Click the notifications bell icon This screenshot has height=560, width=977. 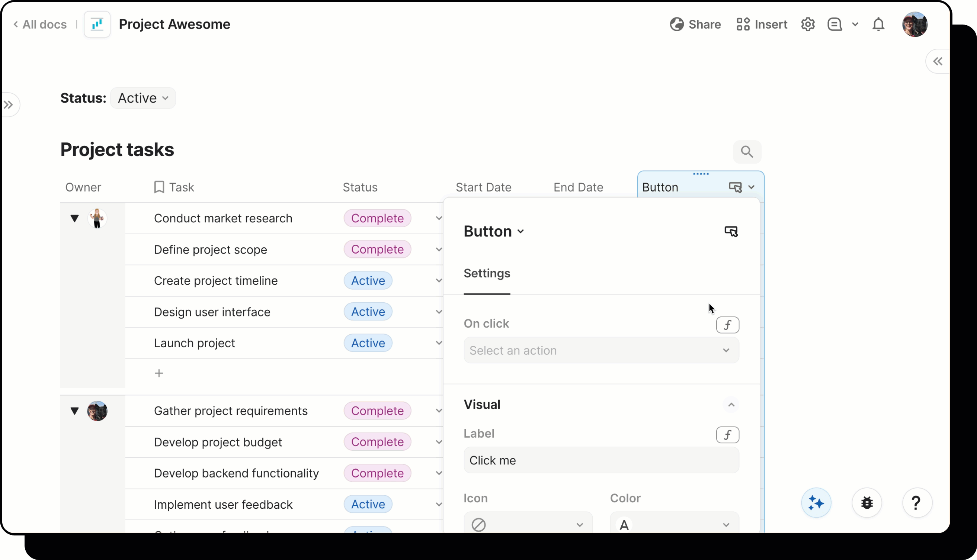coord(878,24)
